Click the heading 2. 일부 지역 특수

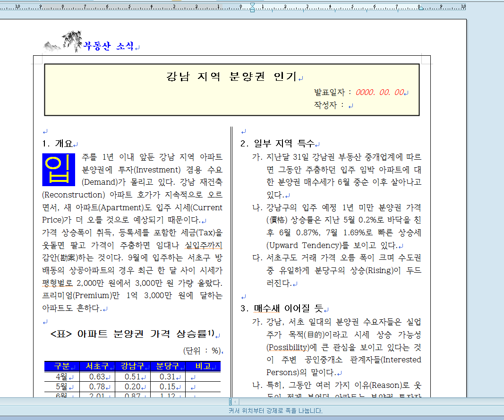[280, 144]
